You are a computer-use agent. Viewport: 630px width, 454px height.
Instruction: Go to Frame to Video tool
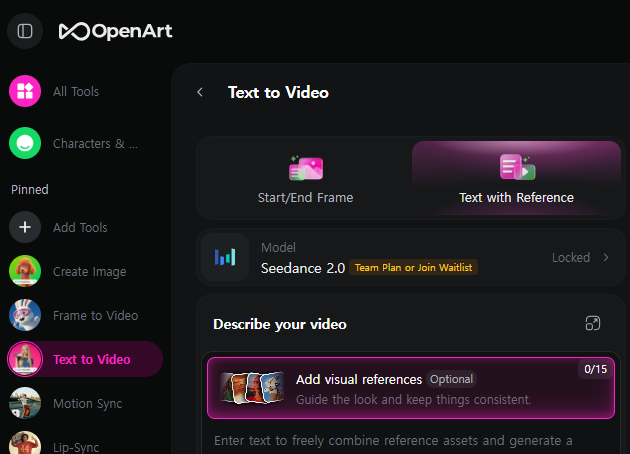[x=96, y=315]
